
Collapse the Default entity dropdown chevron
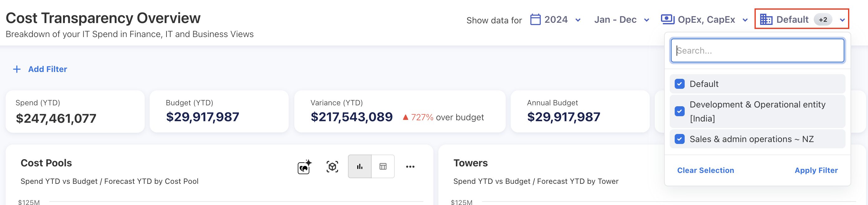click(842, 20)
